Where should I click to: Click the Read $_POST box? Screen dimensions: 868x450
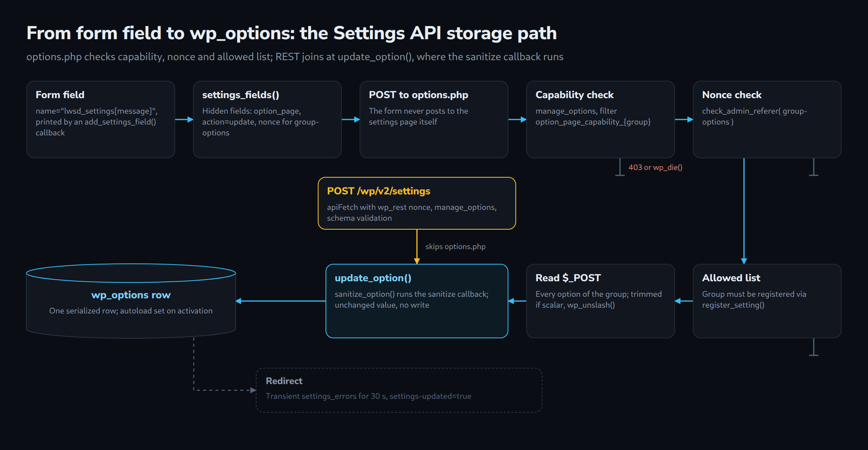[x=601, y=301]
